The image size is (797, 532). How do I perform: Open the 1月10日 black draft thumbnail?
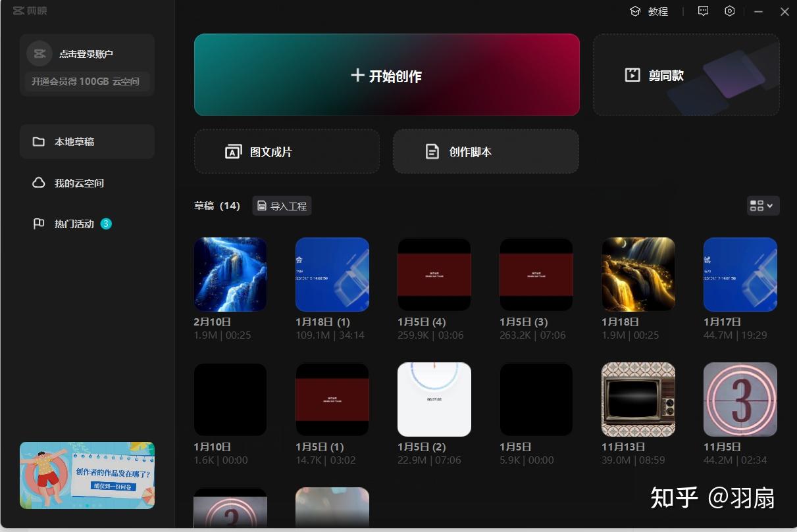click(x=230, y=399)
